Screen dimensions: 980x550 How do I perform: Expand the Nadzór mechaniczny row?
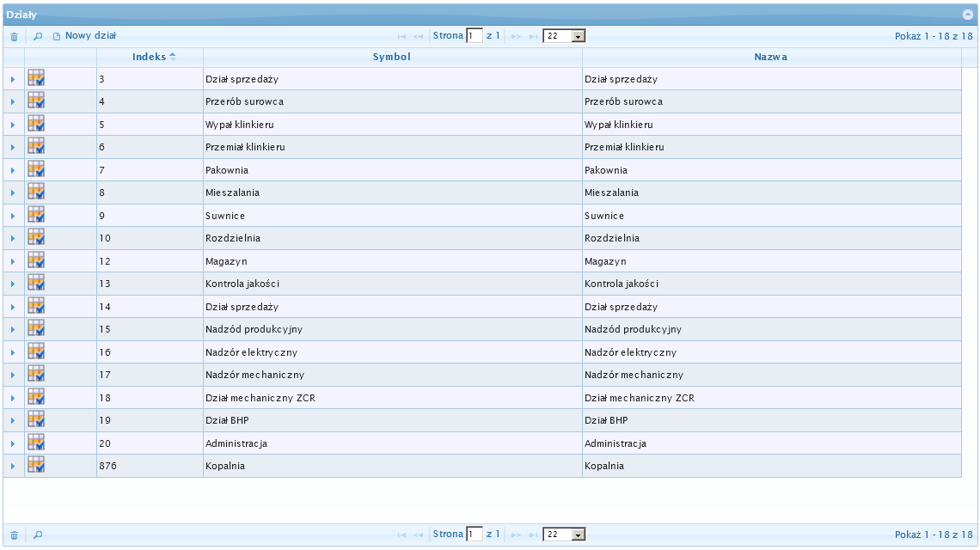click(13, 375)
